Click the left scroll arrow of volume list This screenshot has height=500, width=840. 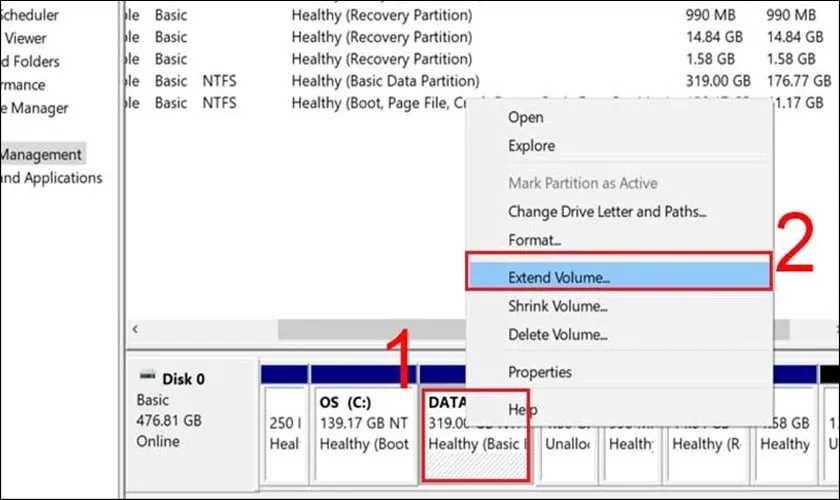click(136, 329)
